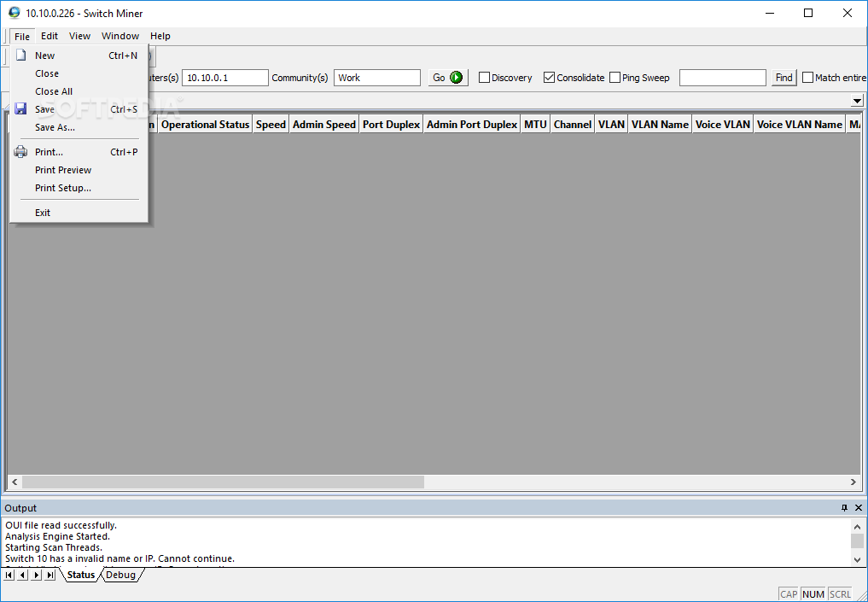This screenshot has height=602, width=868.
Task: Click the NUM indicator in the status bar
Action: pyautogui.click(x=813, y=594)
